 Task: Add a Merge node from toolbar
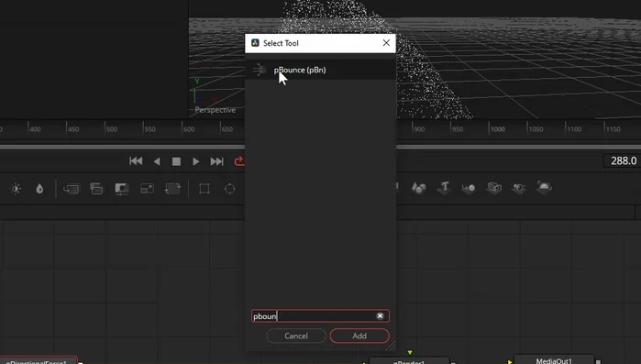[x=72, y=189]
